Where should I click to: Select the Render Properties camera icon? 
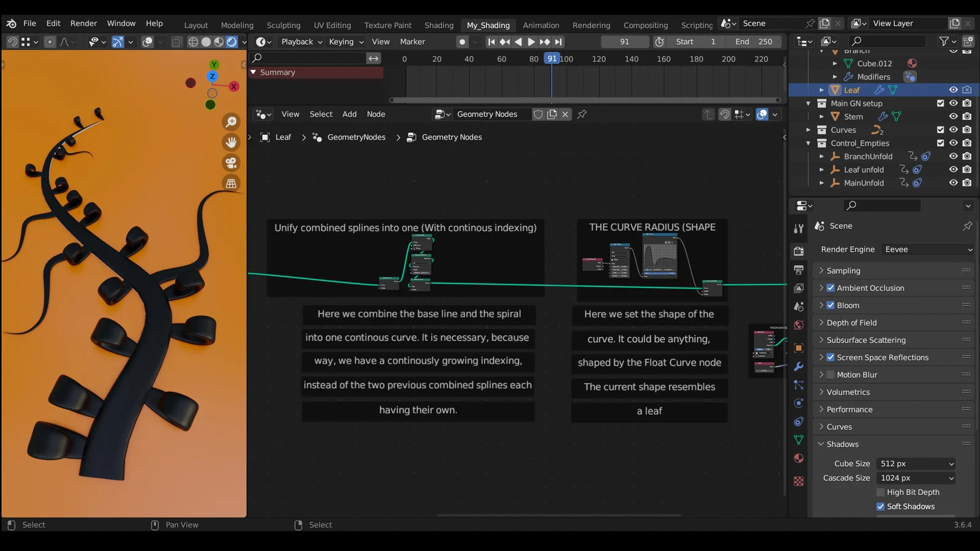(799, 252)
